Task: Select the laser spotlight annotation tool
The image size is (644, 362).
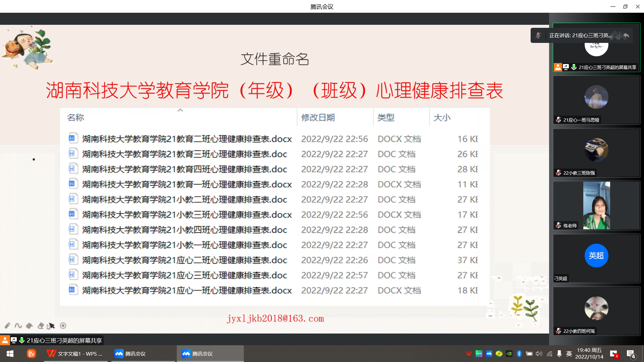Action: click(x=63, y=325)
